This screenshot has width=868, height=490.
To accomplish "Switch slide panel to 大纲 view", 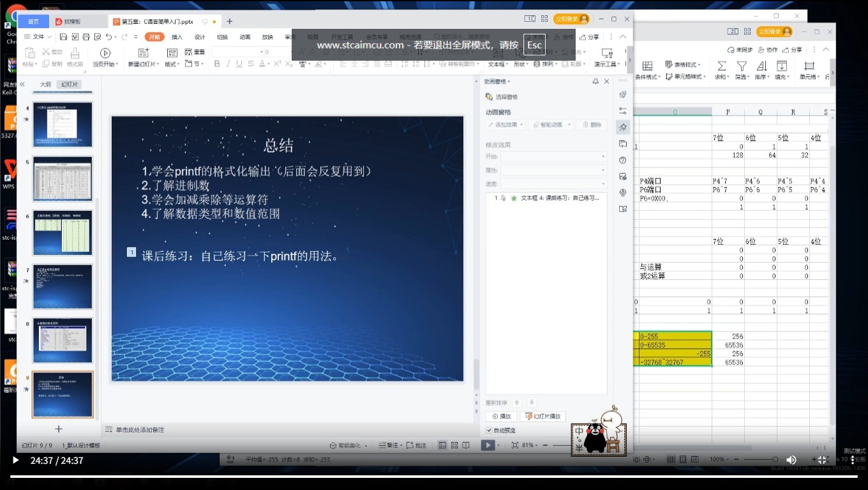I will point(45,84).
